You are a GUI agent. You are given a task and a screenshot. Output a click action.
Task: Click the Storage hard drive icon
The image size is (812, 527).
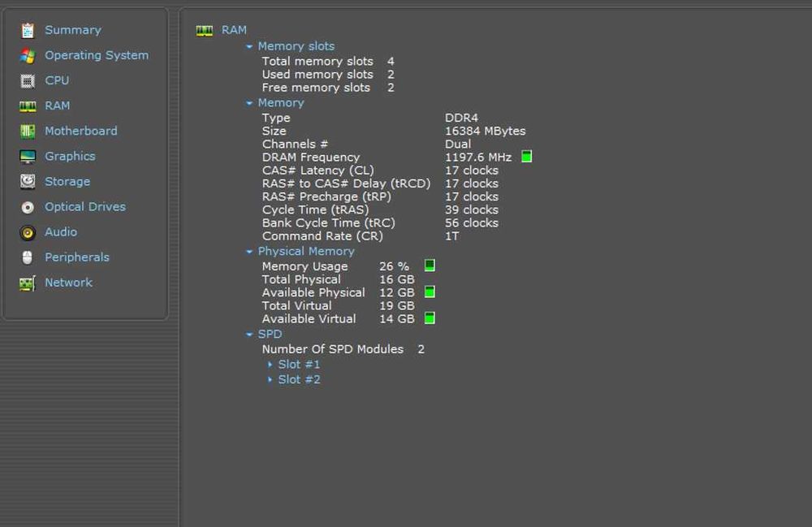click(x=28, y=182)
